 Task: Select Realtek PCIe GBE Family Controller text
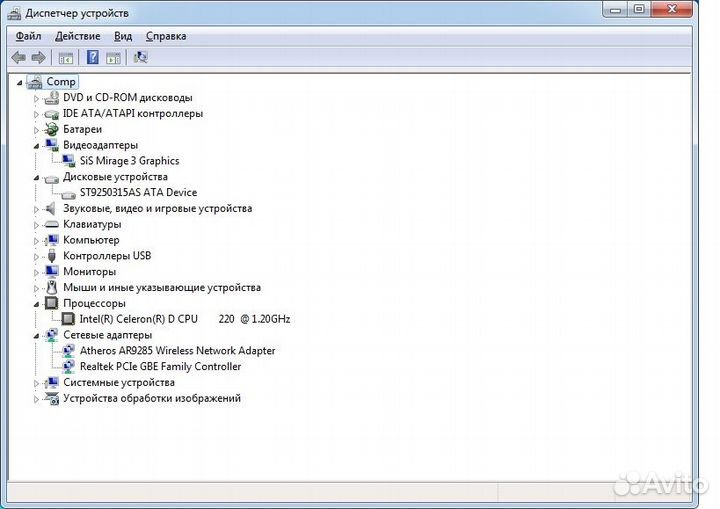(x=160, y=367)
